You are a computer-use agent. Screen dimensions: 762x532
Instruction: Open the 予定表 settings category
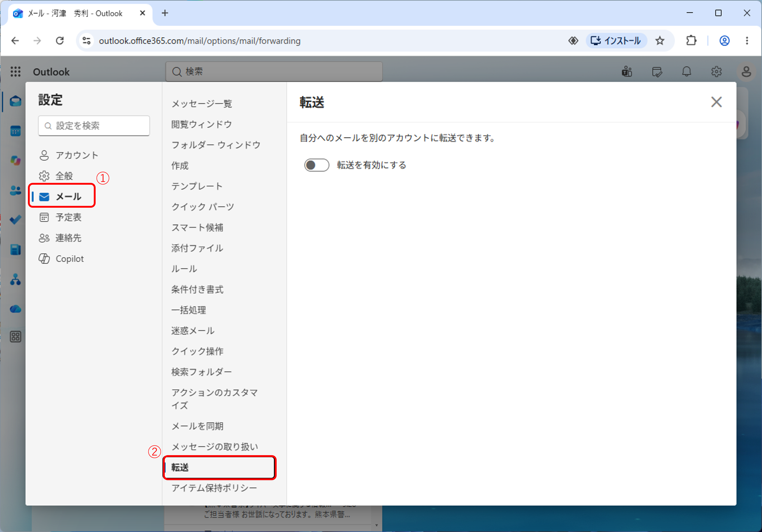pos(68,217)
